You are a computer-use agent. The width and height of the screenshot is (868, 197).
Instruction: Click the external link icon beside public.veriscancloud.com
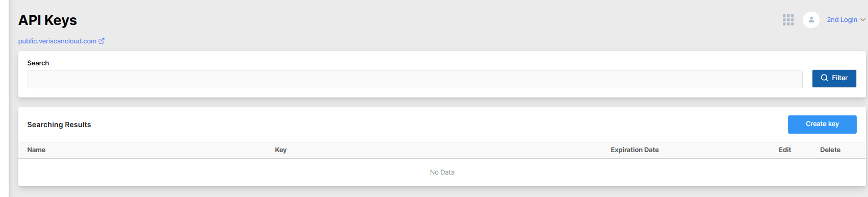[x=101, y=41]
